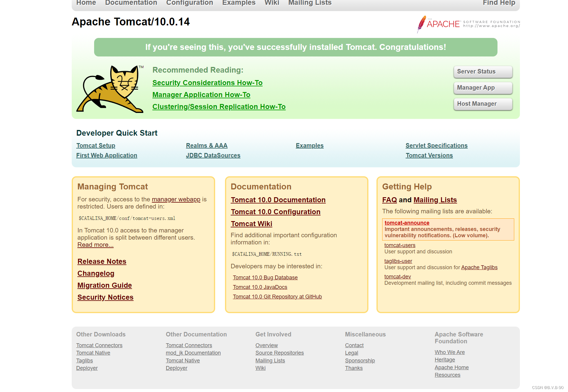Viewport: 568px width, 392px height.
Task: Open Sponsorship under Miscellaneous
Action: click(360, 361)
